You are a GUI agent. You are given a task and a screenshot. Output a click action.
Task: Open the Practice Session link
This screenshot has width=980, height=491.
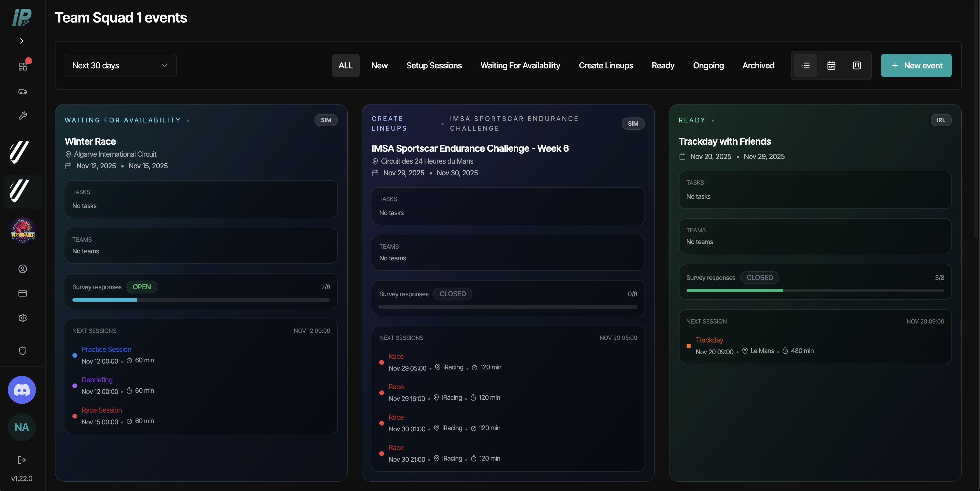click(106, 350)
